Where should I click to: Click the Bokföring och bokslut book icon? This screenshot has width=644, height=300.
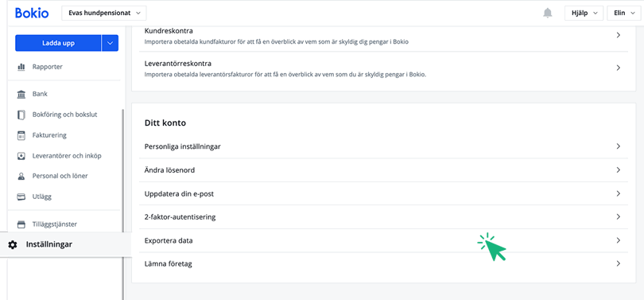[21, 115]
